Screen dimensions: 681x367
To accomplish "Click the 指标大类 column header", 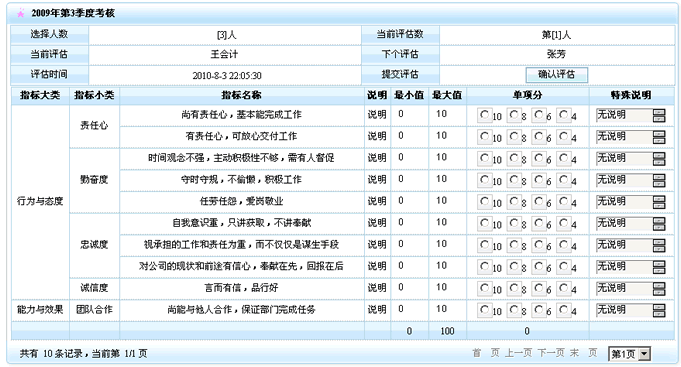I will pos(40,95).
